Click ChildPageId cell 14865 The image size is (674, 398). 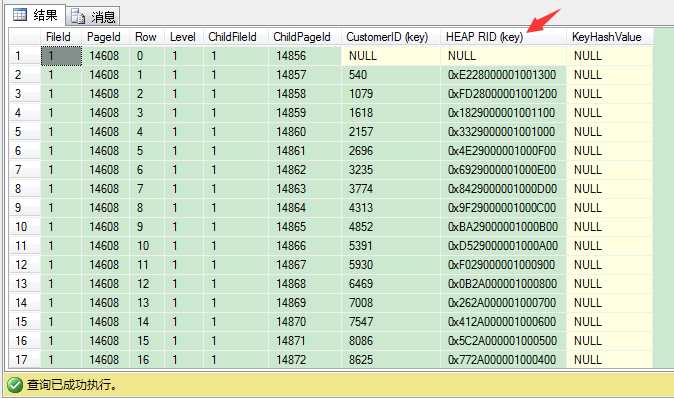(x=305, y=227)
